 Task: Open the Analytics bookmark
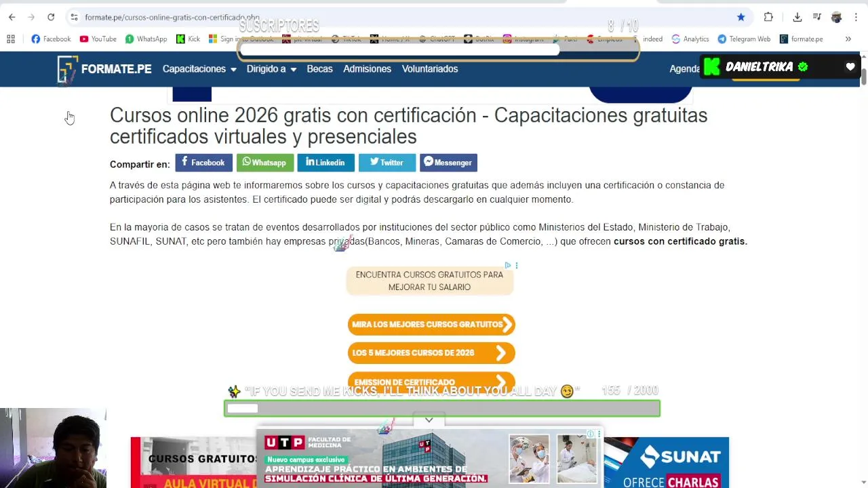690,39
